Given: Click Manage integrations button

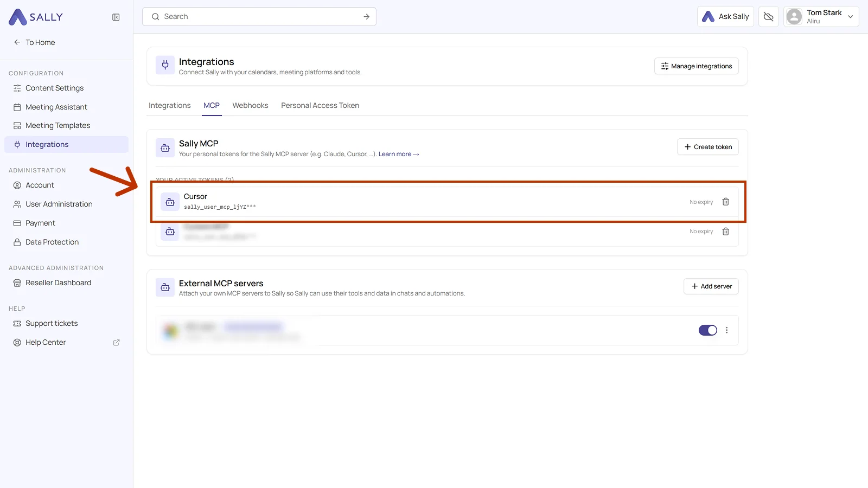Looking at the screenshot, I should [697, 66].
